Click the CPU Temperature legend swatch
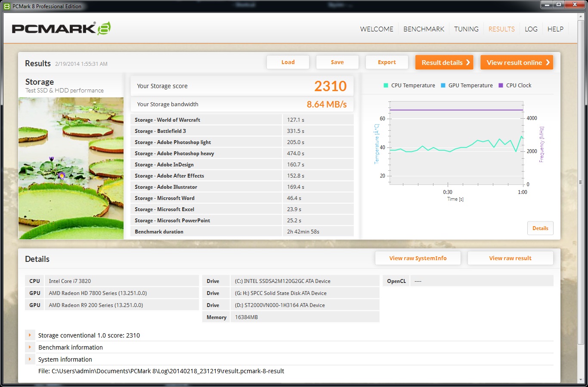588x387 pixels. (x=386, y=86)
